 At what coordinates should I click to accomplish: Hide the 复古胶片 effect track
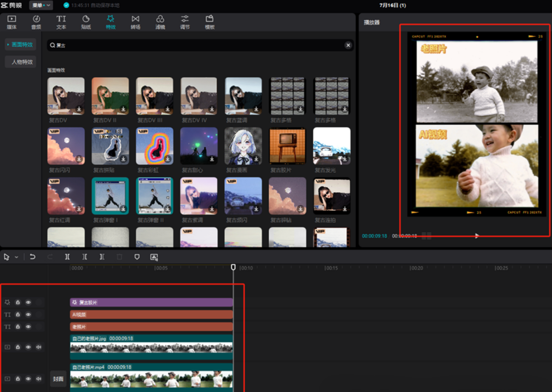pyautogui.click(x=28, y=302)
